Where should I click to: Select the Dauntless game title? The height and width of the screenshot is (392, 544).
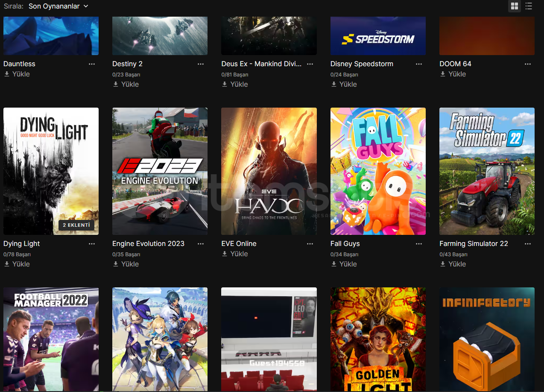(x=19, y=64)
